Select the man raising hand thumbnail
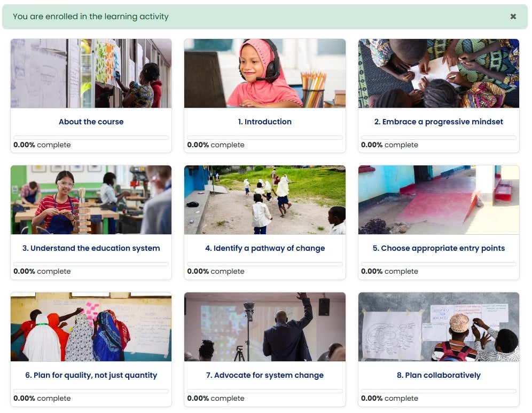 click(264, 327)
